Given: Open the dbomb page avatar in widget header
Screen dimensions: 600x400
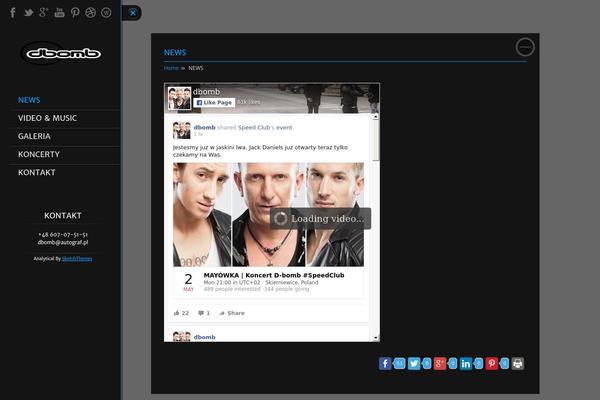Looking at the screenshot, I should click(x=179, y=98).
